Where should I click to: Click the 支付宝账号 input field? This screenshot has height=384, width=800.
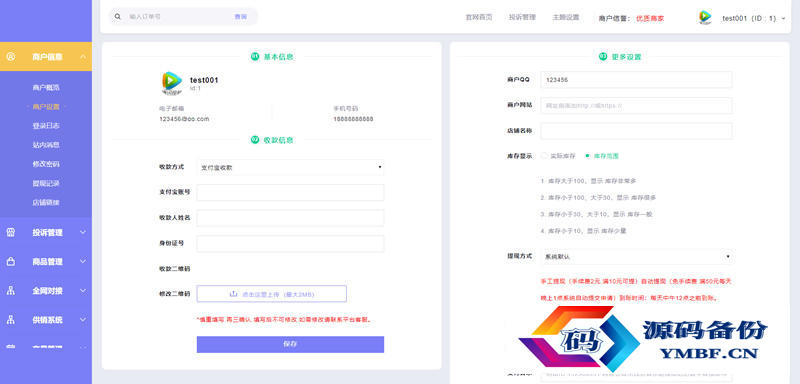pos(290,193)
